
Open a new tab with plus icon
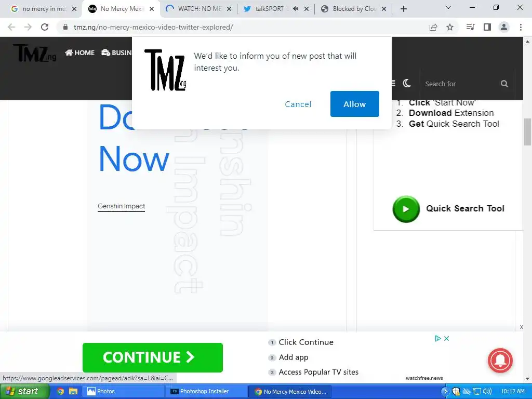click(403, 9)
